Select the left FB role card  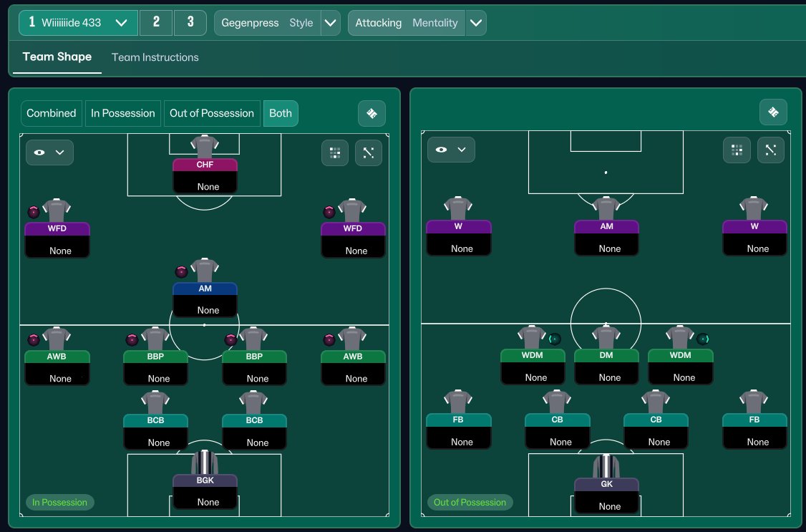click(459, 431)
